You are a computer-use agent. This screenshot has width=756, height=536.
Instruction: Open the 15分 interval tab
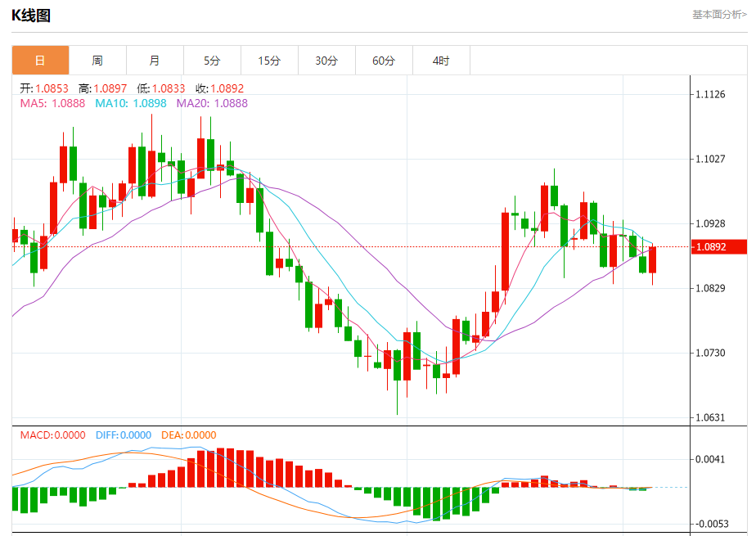click(269, 61)
